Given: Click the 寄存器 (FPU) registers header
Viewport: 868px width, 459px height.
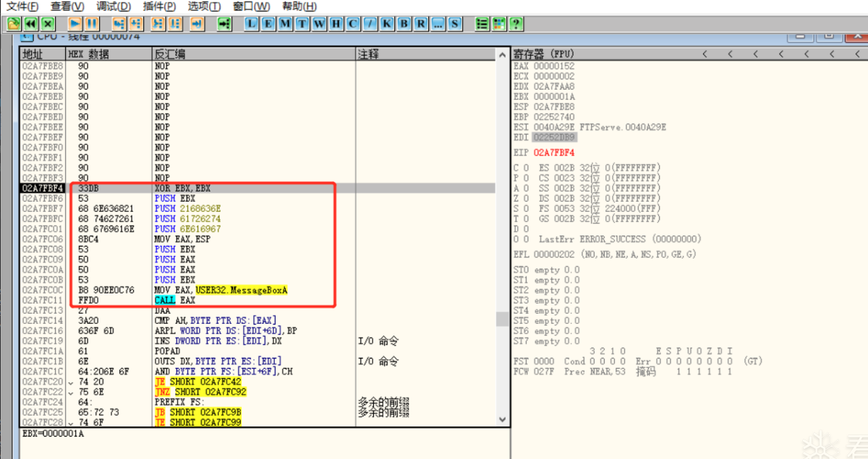Looking at the screenshot, I should (x=542, y=54).
